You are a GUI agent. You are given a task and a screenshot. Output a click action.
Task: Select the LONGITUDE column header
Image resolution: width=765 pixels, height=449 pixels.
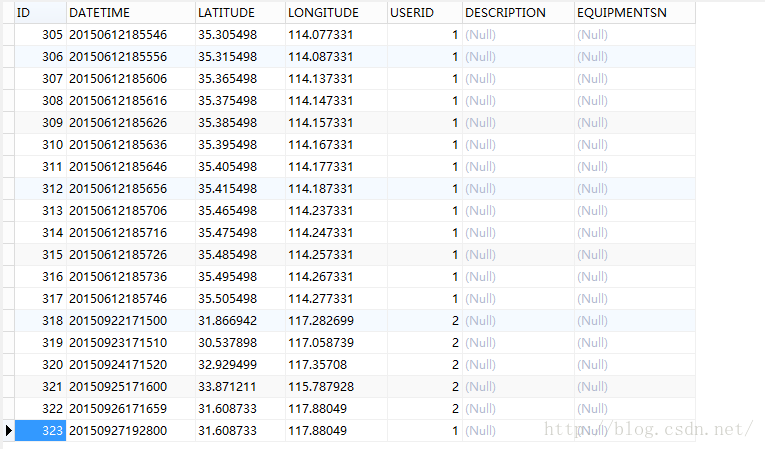point(336,13)
